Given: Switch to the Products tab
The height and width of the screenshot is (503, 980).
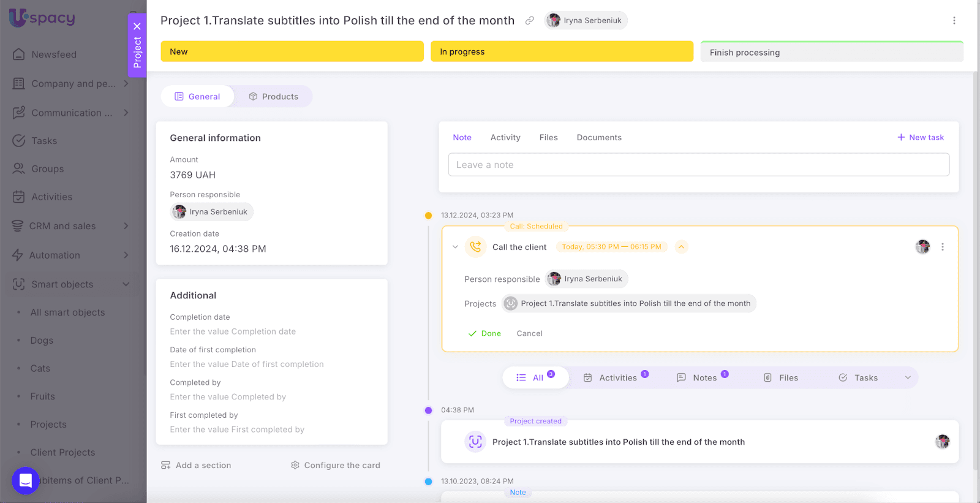Looking at the screenshot, I should tap(273, 97).
